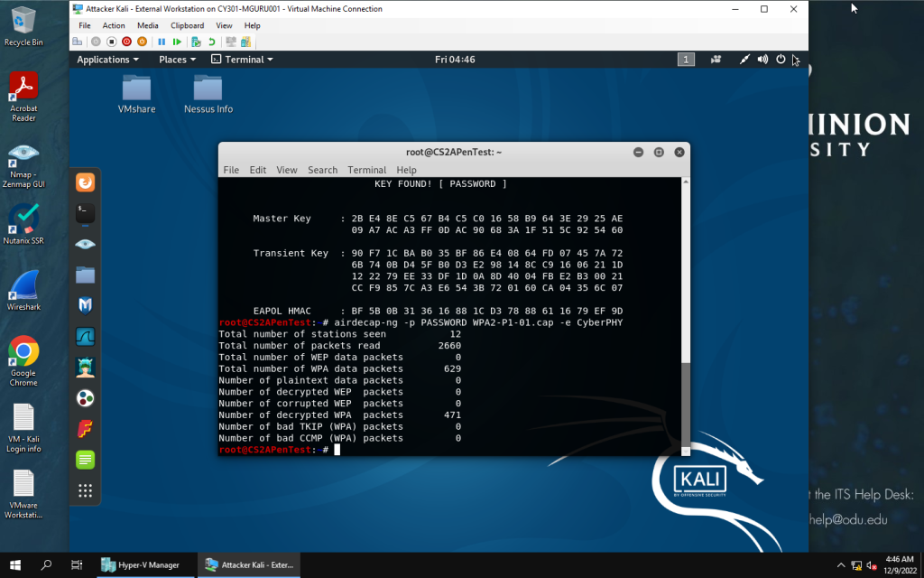This screenshot has width=924, height=578.
Task: Open Windows taskbar search
Action: [46, 565]
